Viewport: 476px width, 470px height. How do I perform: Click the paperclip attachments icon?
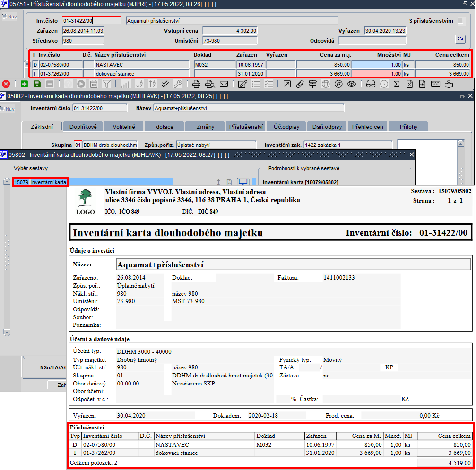(x=300, y=84)
